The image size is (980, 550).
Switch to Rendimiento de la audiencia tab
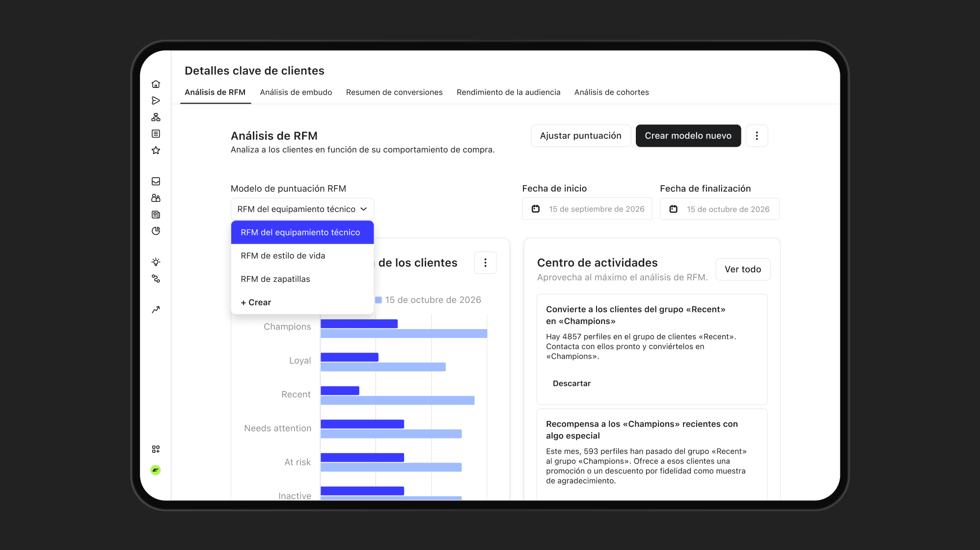pos(508,92)
